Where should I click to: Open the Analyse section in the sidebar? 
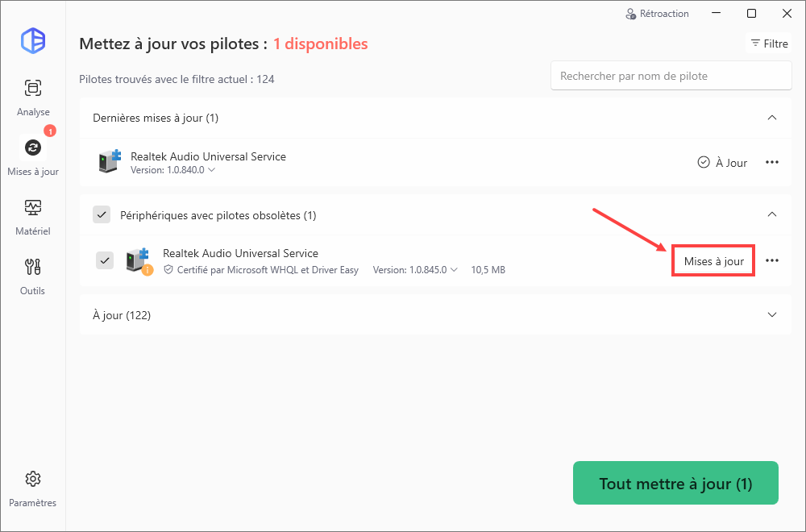(x=33, y=98)
